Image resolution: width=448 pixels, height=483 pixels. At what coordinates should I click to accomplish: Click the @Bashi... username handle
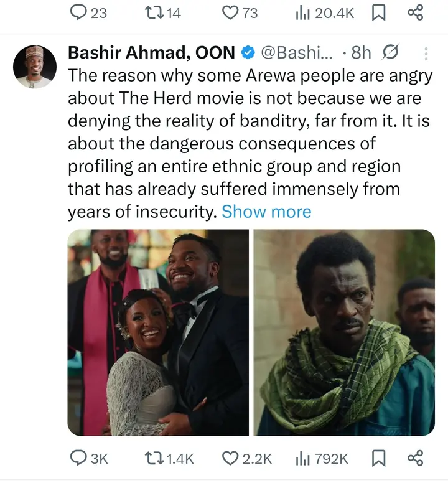click(x=294, y=53)
